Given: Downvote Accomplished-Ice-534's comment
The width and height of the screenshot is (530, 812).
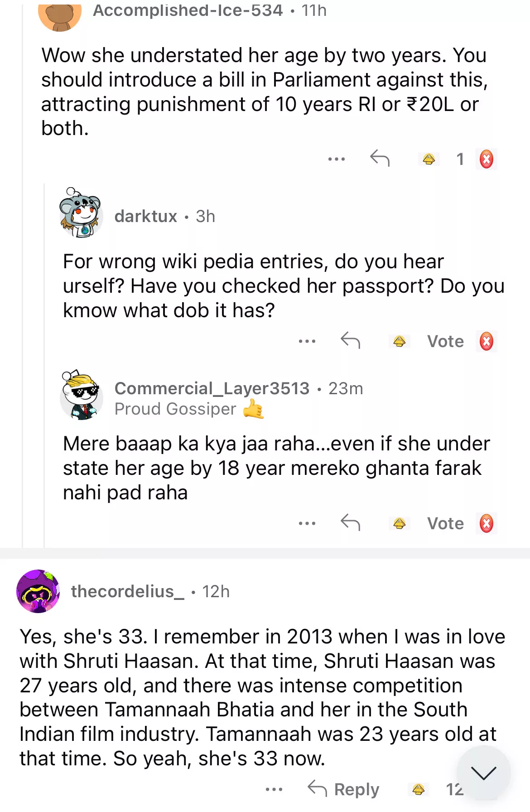Looking at the screenshot, I should 487,159.
